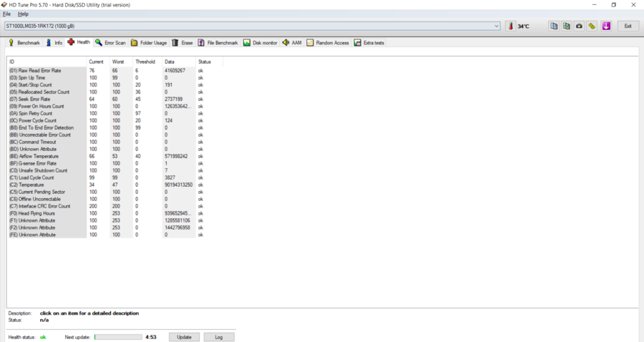The image size is (644, 342).
Task: Select the Interface CRC Error Count row
Action: pos(115,206)
